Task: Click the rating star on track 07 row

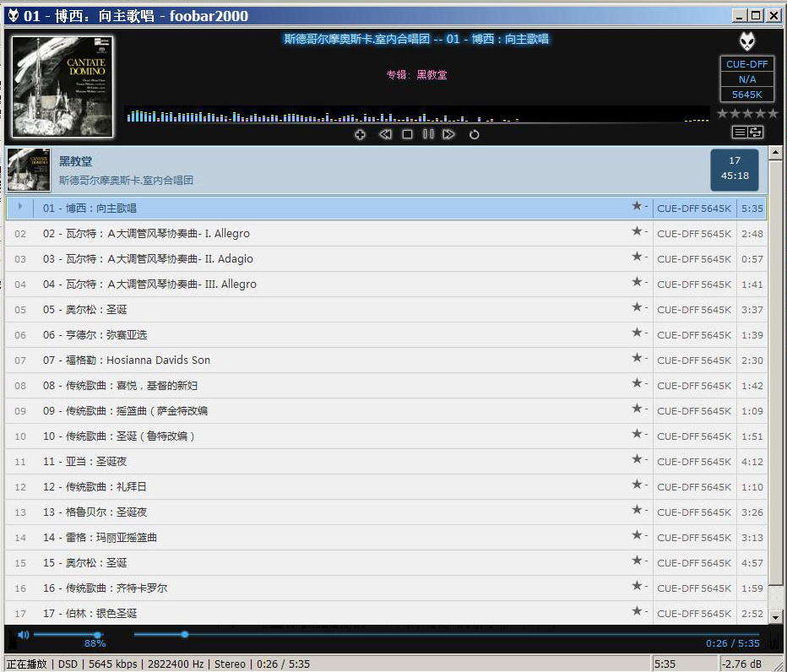Action: click(637, 357)
